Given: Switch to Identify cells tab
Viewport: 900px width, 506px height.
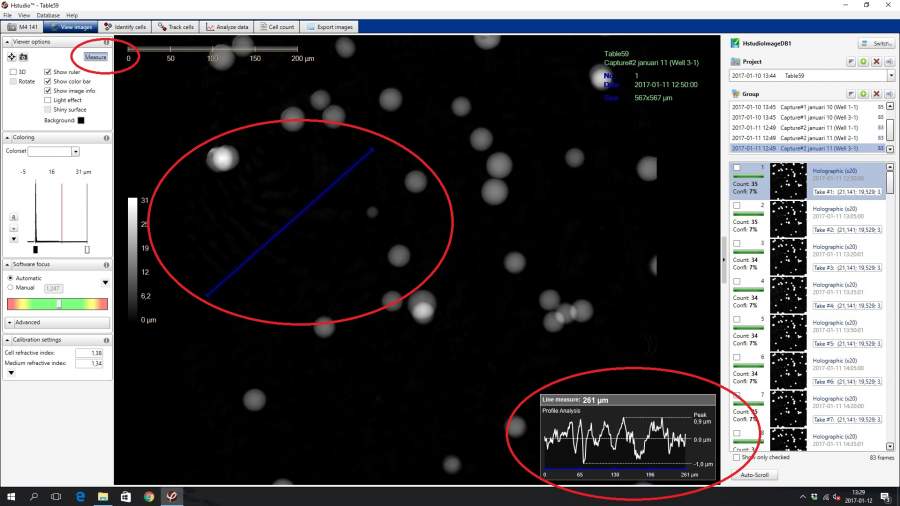Looking at the screenshot, I should 125,27.
